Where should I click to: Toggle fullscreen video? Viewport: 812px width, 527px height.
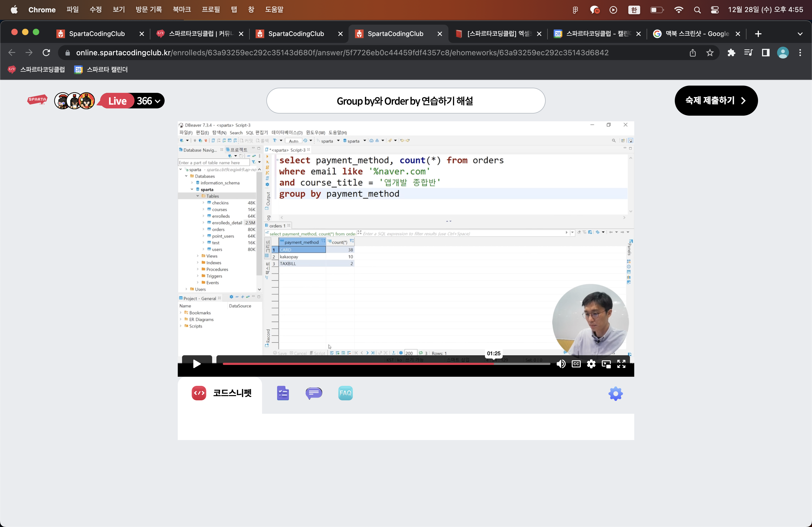(621, 364)
